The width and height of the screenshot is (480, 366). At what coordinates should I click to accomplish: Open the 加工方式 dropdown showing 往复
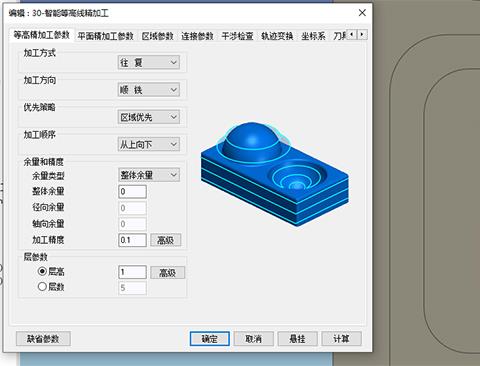point(149,62)
